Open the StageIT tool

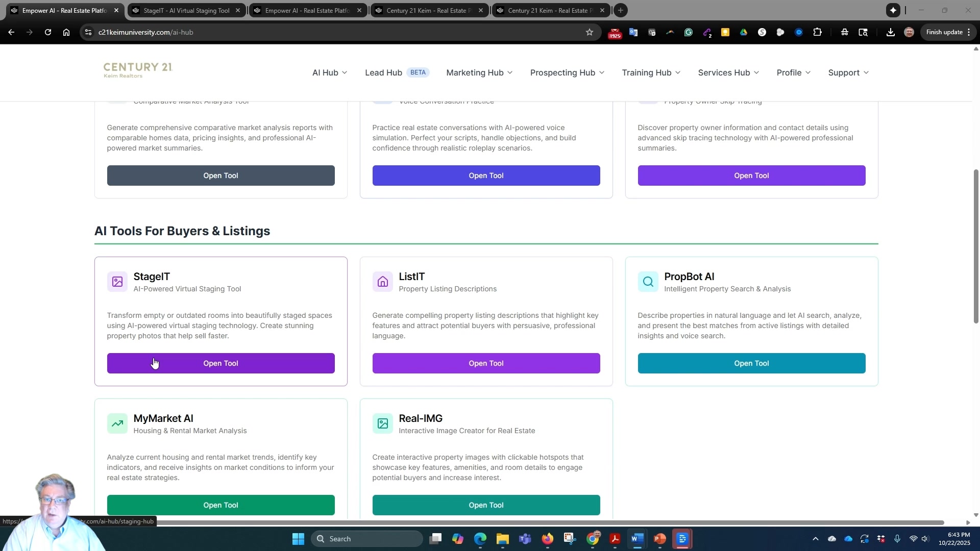click(220, 363)
